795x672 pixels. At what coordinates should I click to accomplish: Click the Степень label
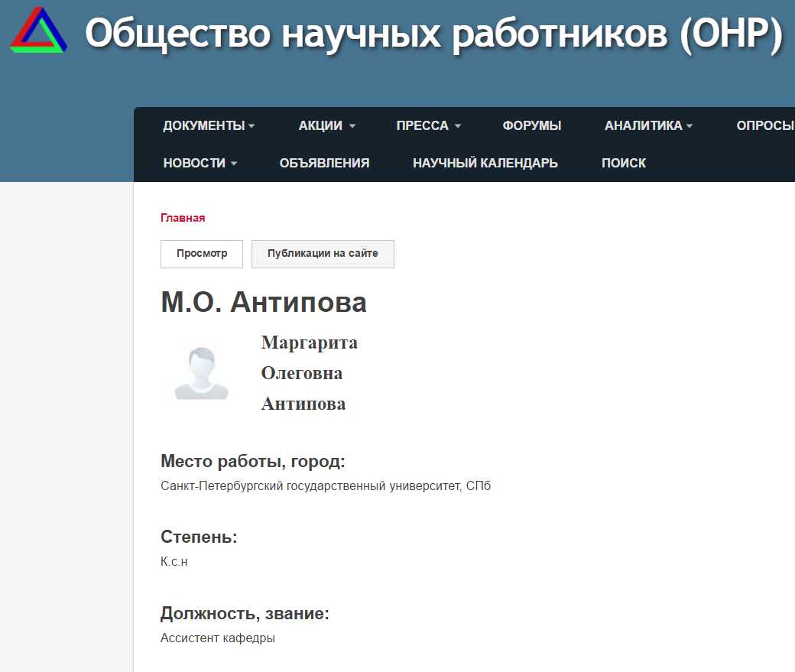click(199, 537)
